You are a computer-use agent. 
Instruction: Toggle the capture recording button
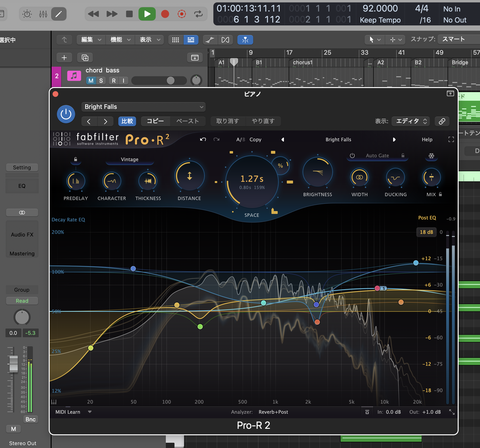pos(182,14)
